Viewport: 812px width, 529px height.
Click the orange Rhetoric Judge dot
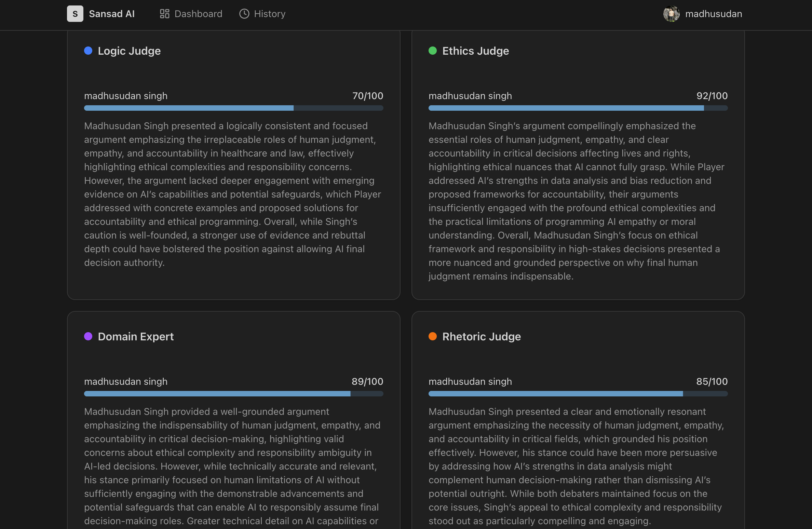pyautogui.click(x=433, y=336)
